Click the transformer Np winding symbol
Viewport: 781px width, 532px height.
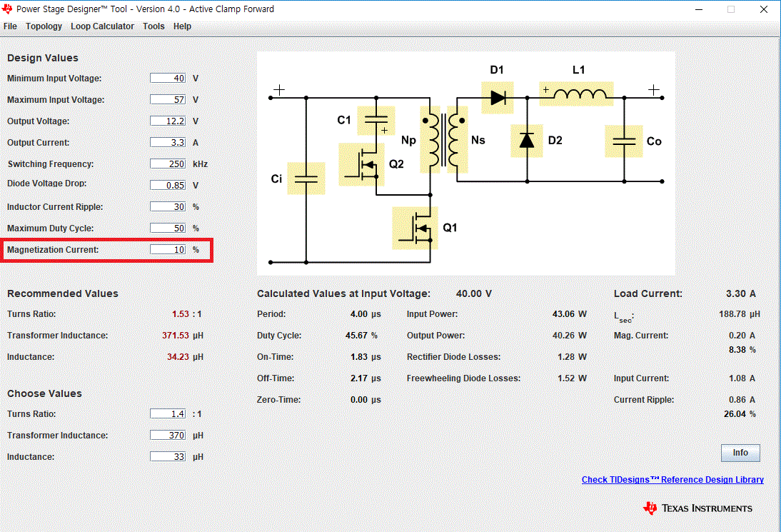pos(432,140)
